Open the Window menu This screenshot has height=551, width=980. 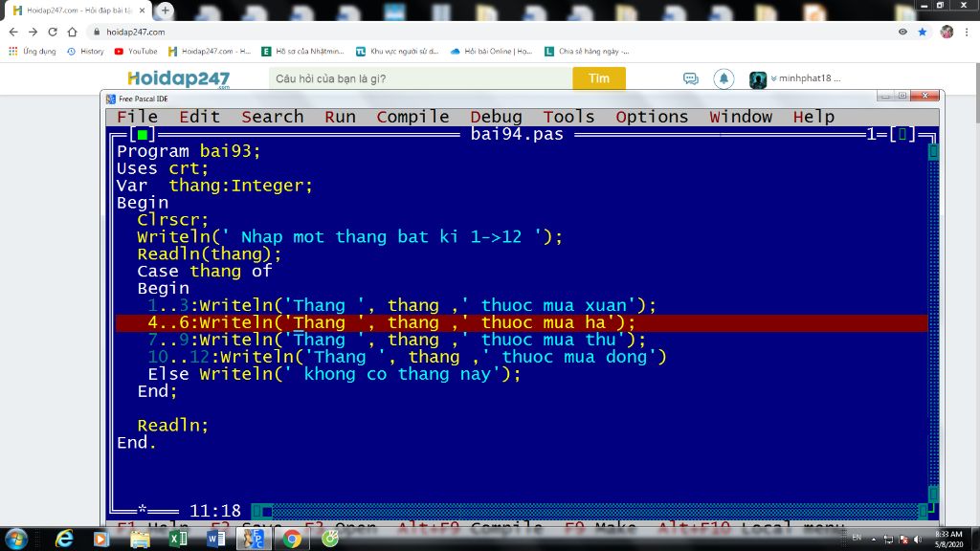(x=741, y=117)
